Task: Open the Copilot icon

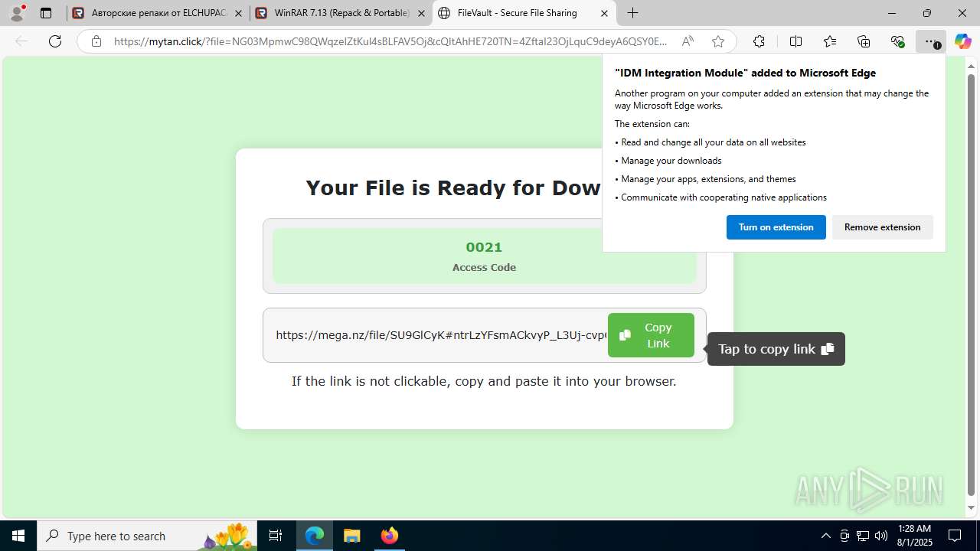Action: 962,41
